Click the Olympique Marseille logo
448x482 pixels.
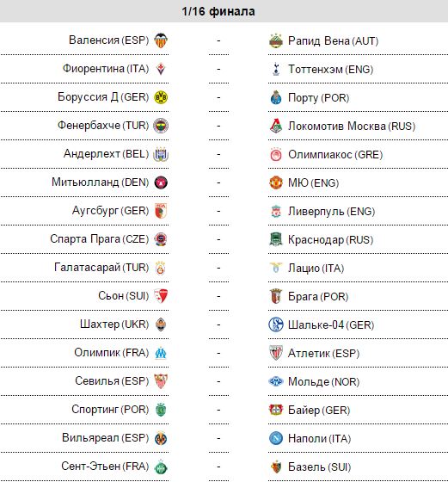(x=161, y=353)
